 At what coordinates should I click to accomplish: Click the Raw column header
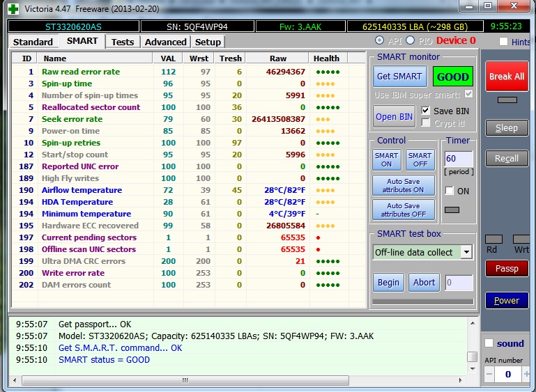point(277,58)
